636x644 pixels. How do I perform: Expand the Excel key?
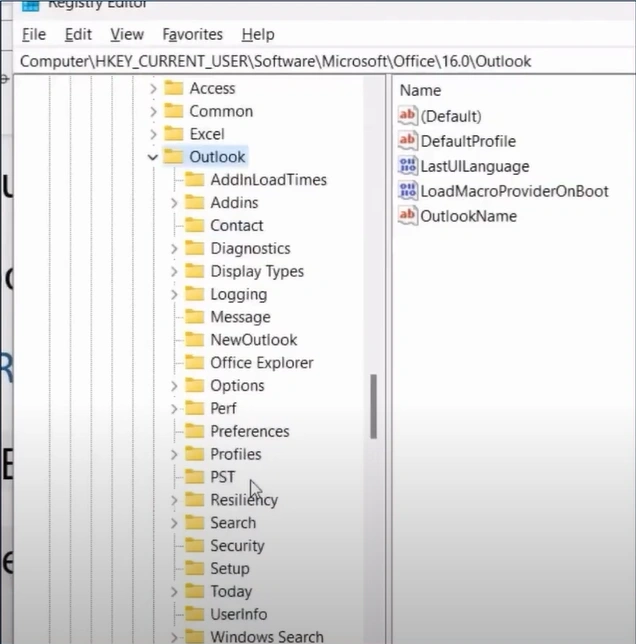153,134
